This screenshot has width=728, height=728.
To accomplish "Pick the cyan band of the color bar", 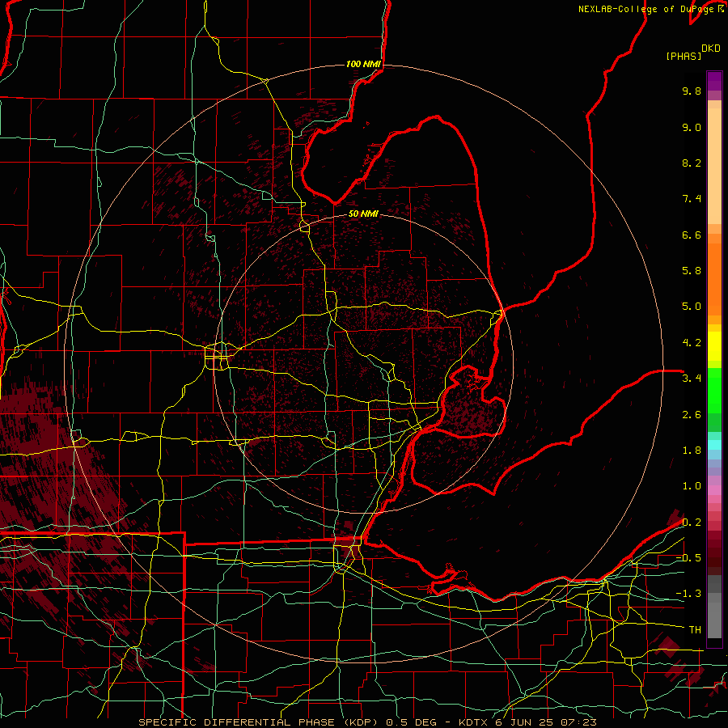I will pos(714,445).
